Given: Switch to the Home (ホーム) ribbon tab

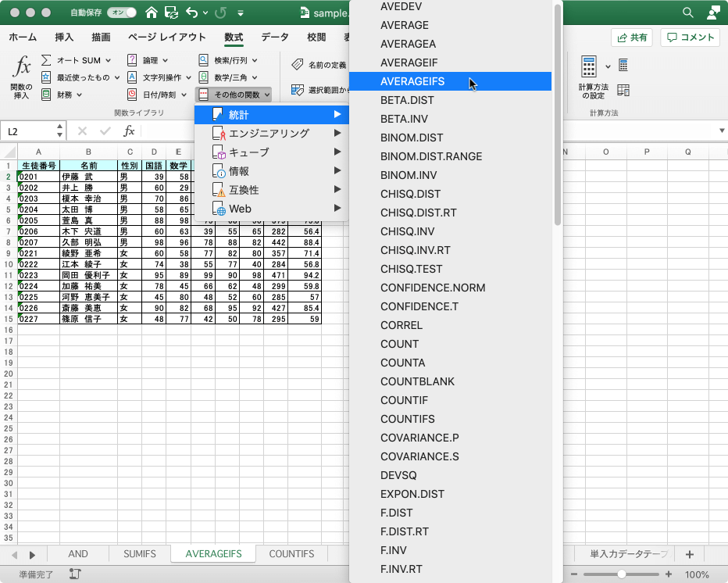Looking at the screenshot, I should pyautogui.click(x=23, y=38).
